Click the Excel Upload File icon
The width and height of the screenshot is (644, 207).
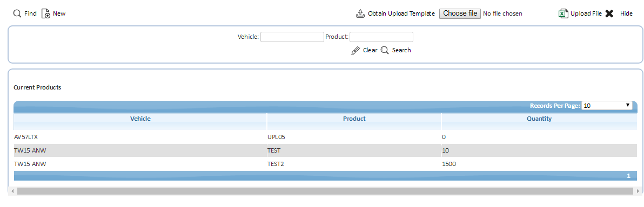[562, 13]
